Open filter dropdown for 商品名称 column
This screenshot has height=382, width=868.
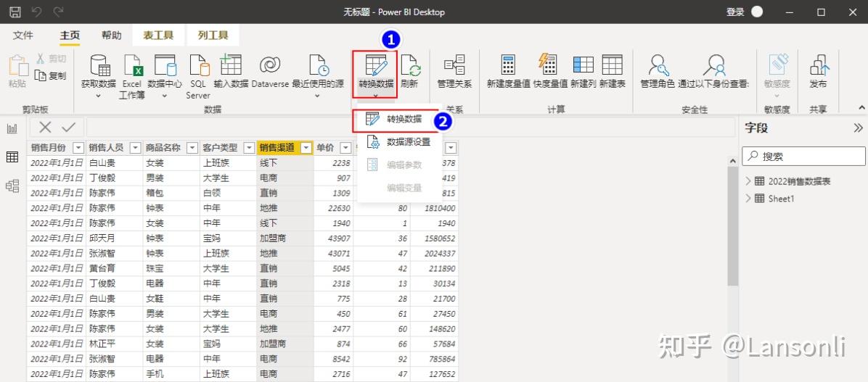point(192,148)
